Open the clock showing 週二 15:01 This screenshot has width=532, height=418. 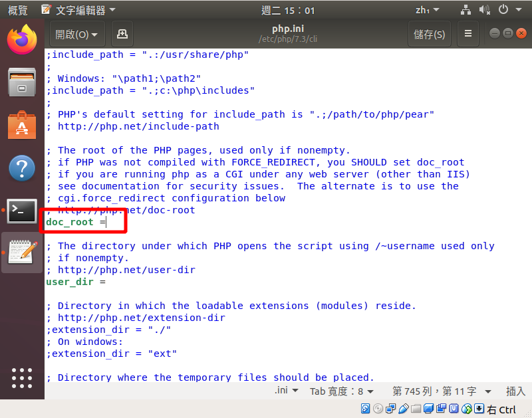click(288, 11)
